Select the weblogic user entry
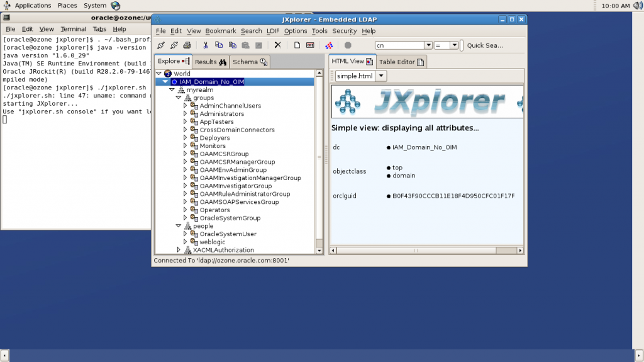This screenshot has height=362, width=644. point(212,242)
